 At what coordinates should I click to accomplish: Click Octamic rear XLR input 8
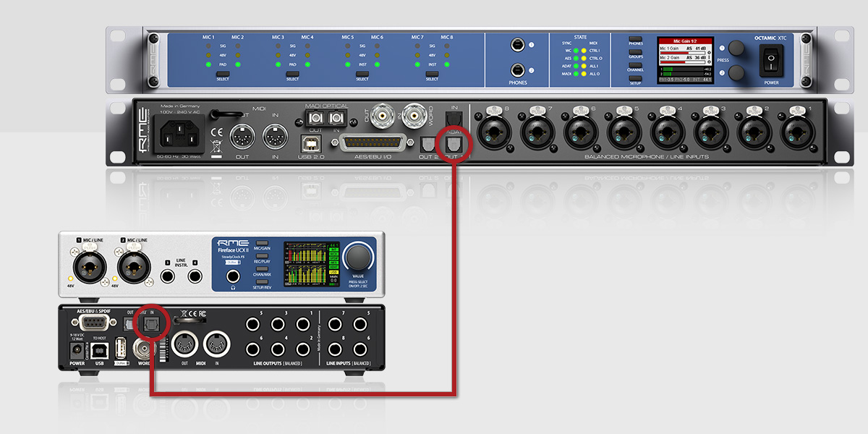point(494,132)
